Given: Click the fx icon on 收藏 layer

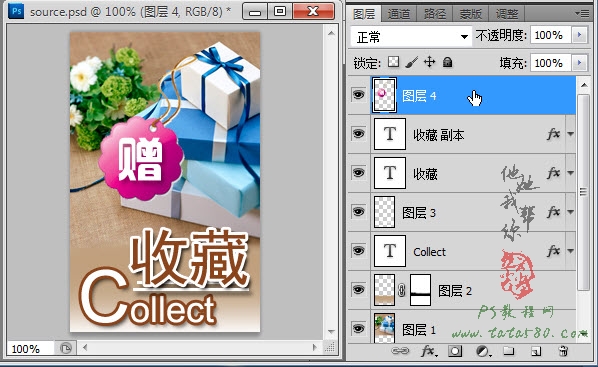Looking at the screenshot, I should pos(553,173).
